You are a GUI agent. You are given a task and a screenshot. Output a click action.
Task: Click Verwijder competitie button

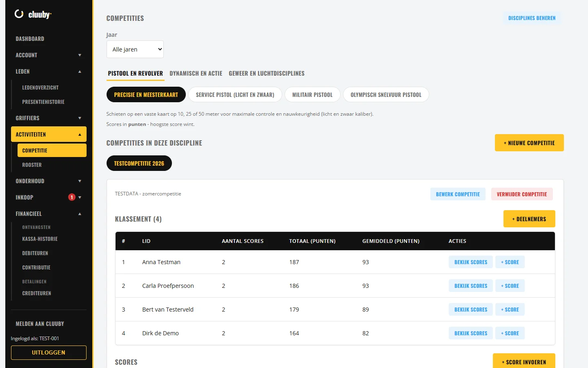pyautogui.click(x=522, y=194)
